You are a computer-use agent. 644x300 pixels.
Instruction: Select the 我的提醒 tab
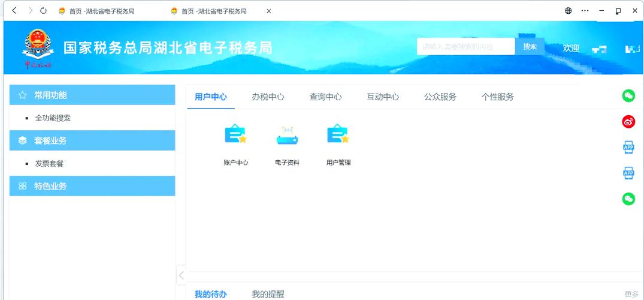(268, 294)
